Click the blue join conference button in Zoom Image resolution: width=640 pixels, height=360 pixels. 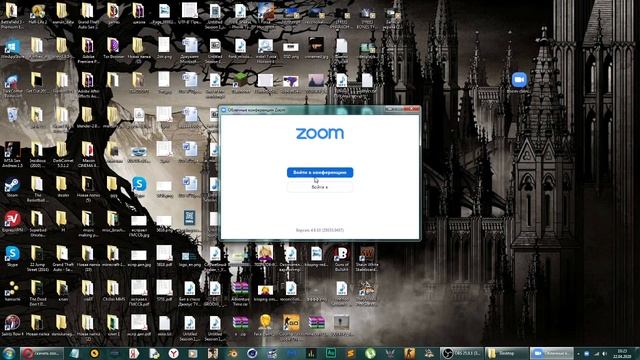pyautogui.click(x=320, y=172)
